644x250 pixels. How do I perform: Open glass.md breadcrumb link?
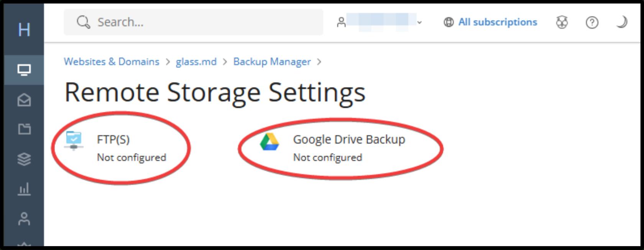[196, 62]
